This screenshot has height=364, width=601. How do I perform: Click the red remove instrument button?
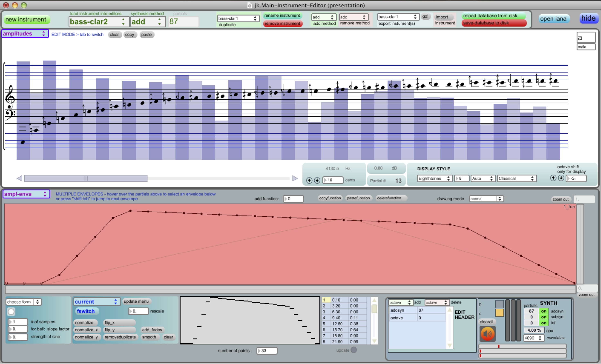[283, 23]
